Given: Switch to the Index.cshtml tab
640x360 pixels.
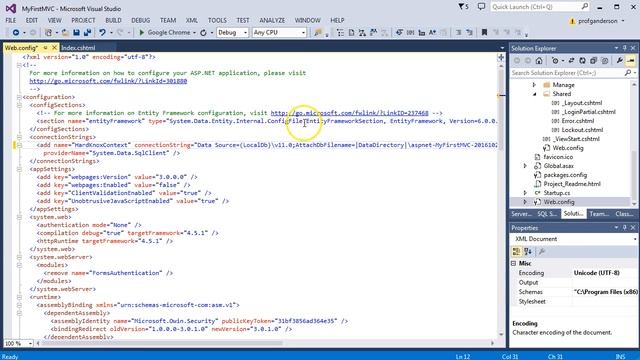Looking at the screenshot, I should (x=78, y=48).
